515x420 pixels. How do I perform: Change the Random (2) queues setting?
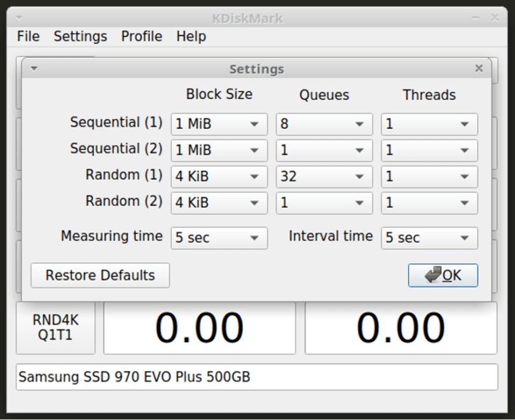[324, 202]
